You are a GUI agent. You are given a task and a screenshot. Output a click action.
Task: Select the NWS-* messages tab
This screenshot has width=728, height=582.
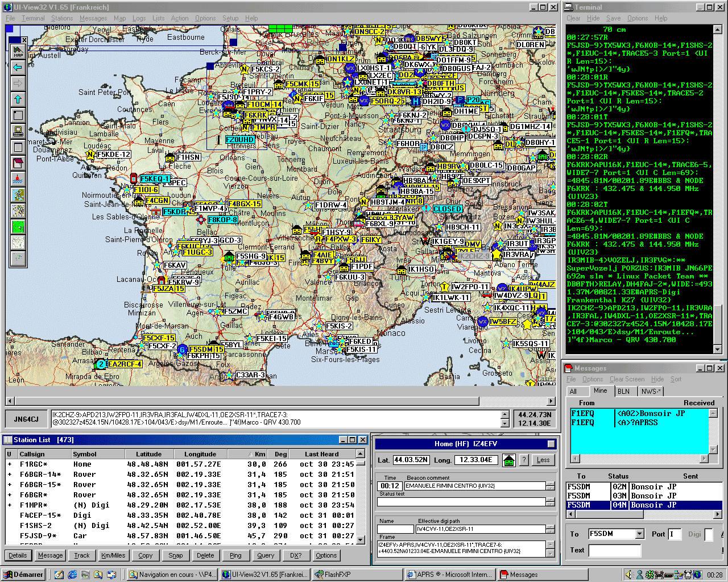click(650, 391)
